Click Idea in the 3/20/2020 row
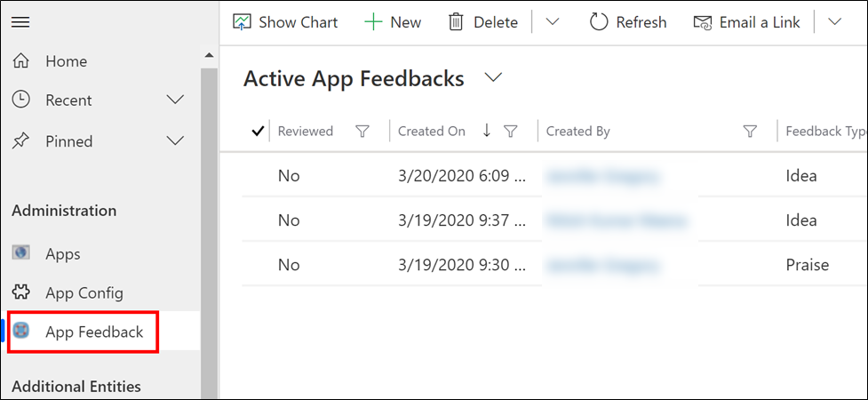868x400 pixels. tap(801, 176)
